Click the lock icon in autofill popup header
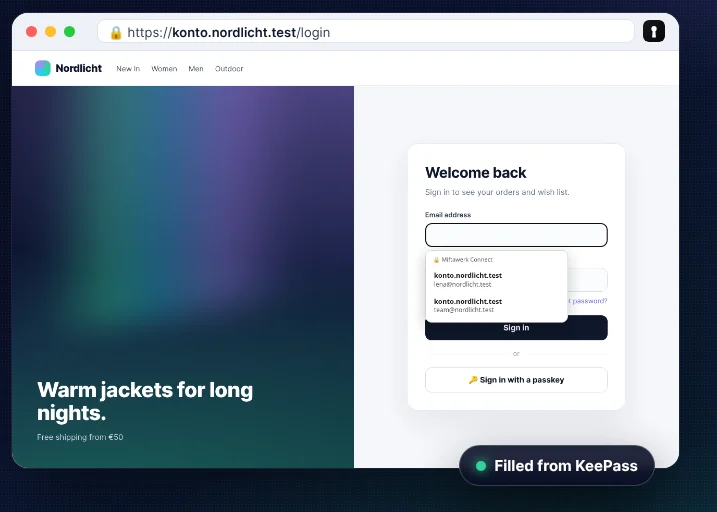The height and width of the screenshot is (512, 717). (436, 260)
